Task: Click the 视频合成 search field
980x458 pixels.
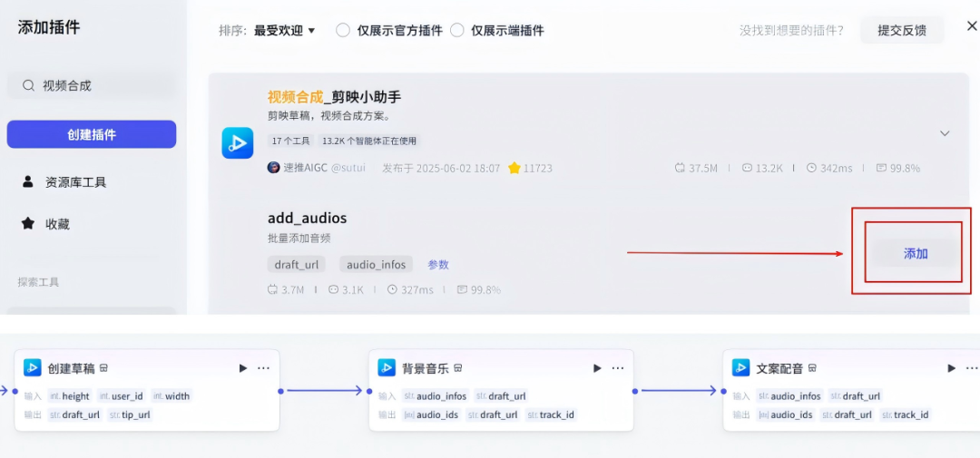Action: (x=92, y=85)
